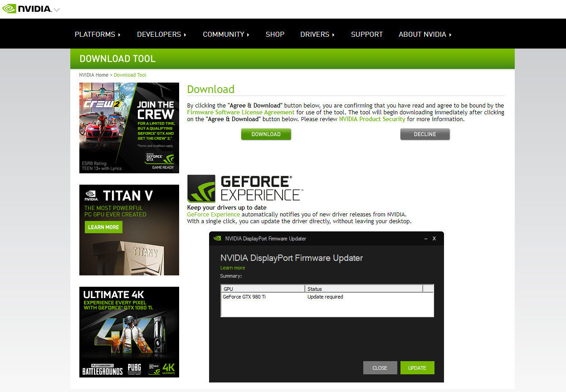Close the Firmware Updater with the X
The width and height of the screenshot is (566, 392).
[434, 238]
